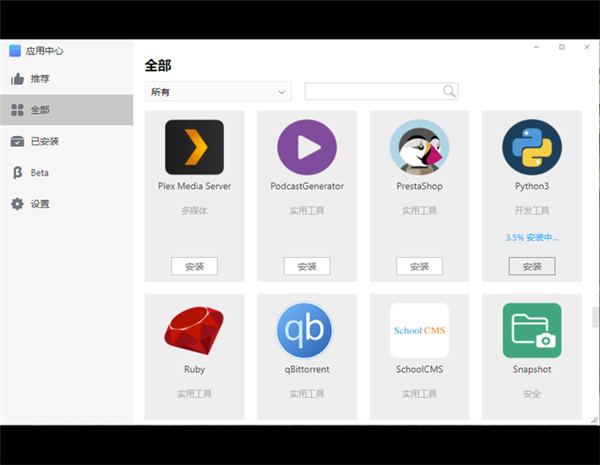Select 全部 in the sidebar
The image size is (600, 465).
40,110
